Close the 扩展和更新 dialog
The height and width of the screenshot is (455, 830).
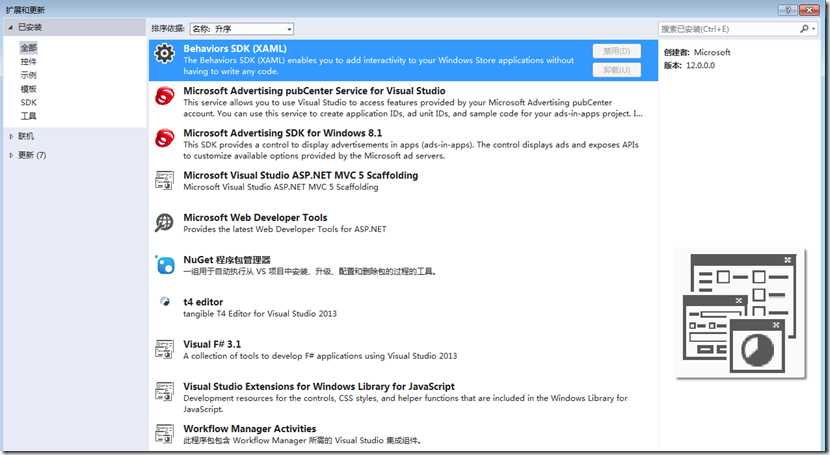pos(809,10)
